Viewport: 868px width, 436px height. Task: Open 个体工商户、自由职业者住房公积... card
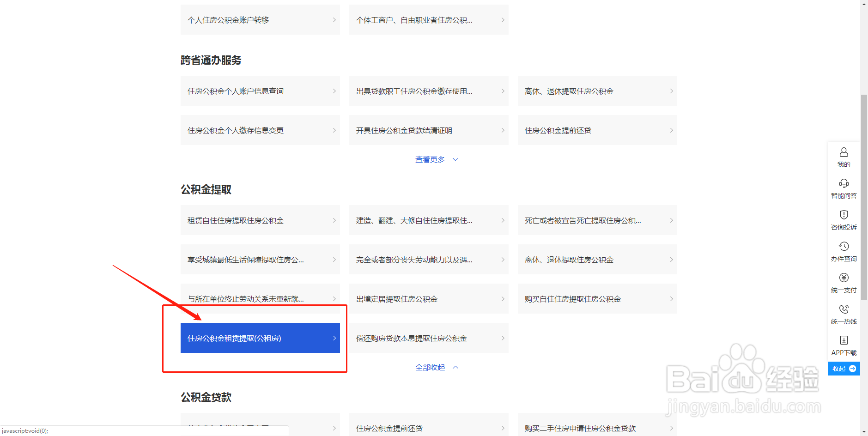[x=429, y=20]
